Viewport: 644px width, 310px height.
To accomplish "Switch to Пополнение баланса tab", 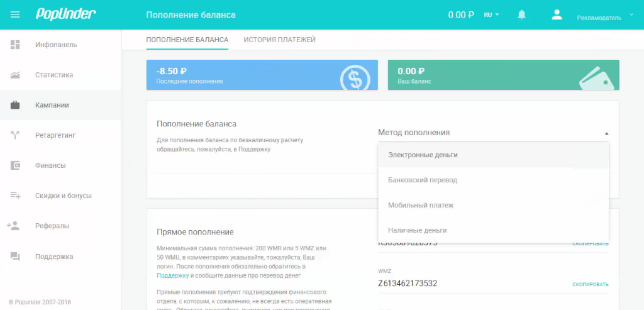I will (187, 40).
